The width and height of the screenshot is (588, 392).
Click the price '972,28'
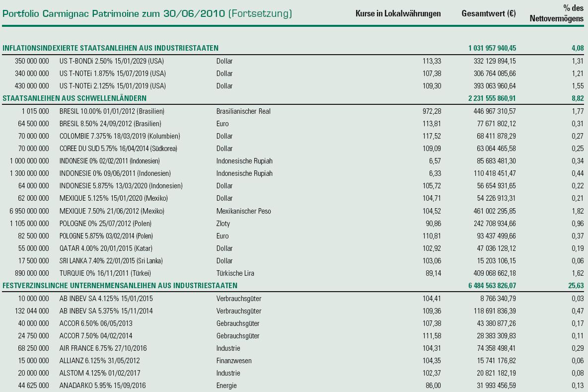point(432,111)
